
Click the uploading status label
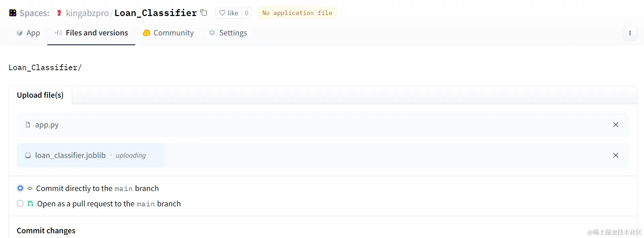131,155
